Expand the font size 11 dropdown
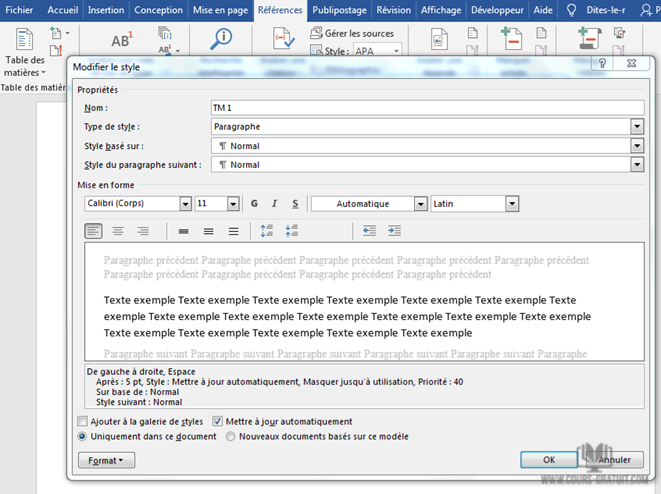 (233, 204)
